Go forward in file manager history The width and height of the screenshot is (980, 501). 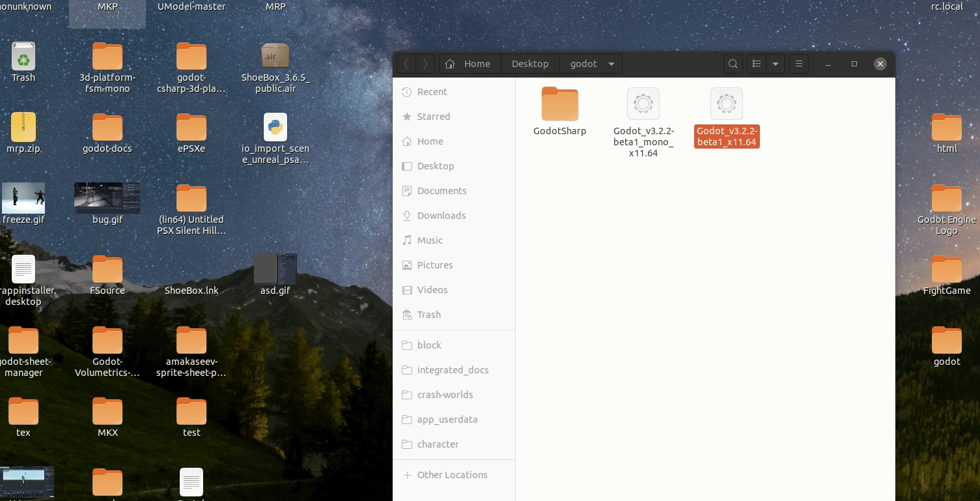pos(425,64)
